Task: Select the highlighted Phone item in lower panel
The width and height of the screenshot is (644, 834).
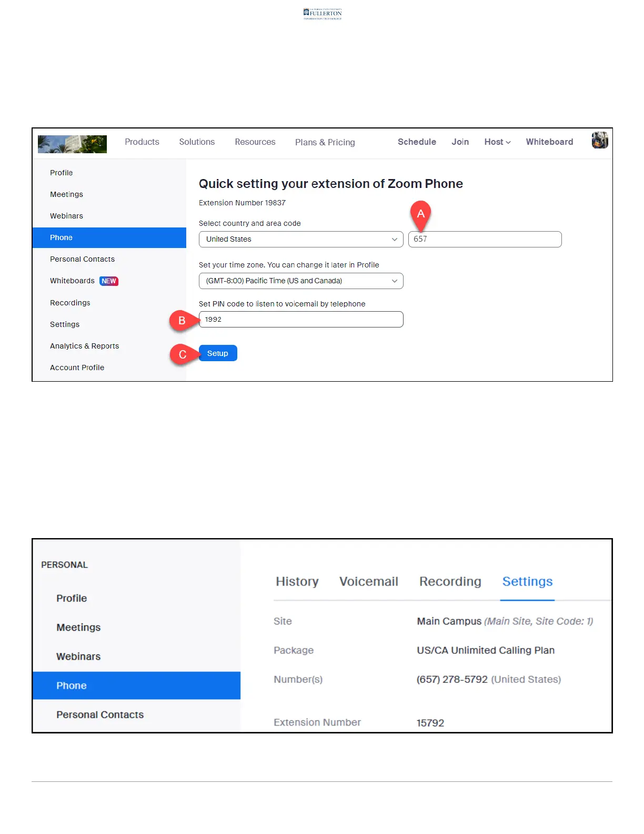Action: coord(136,686)
